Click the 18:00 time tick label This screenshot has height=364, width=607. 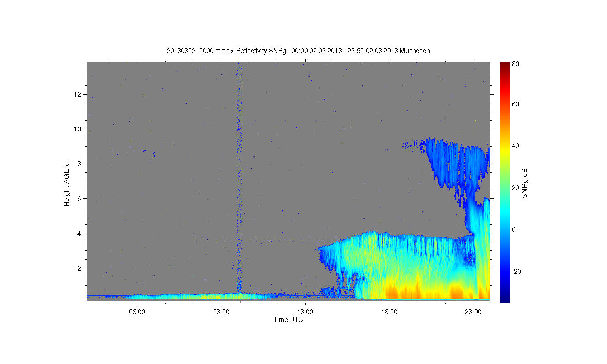[x=389, y=312]
